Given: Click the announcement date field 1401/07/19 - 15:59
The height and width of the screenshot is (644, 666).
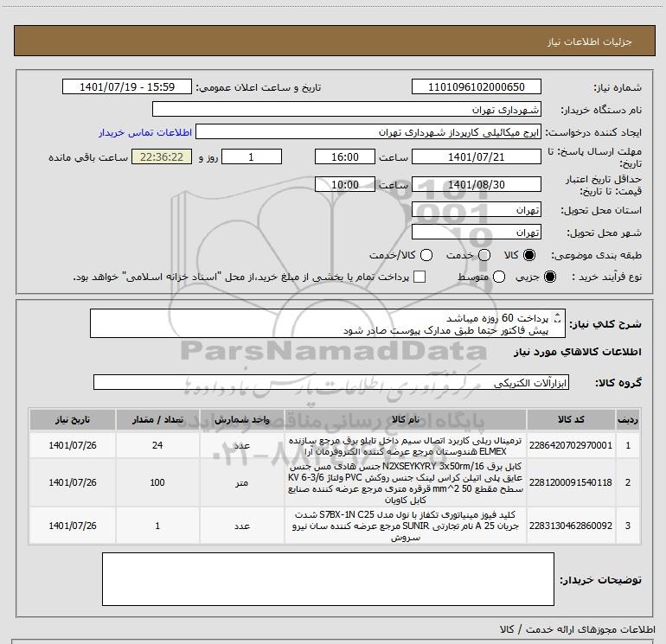Looking at the screenshot, I should pyautogui.click(x=127, y=86).
